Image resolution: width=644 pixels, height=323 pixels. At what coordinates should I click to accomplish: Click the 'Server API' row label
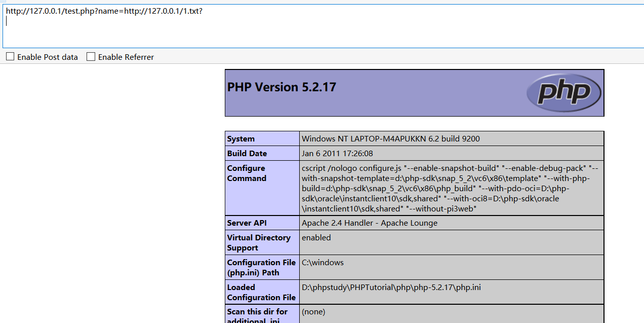tap(247, 223)
